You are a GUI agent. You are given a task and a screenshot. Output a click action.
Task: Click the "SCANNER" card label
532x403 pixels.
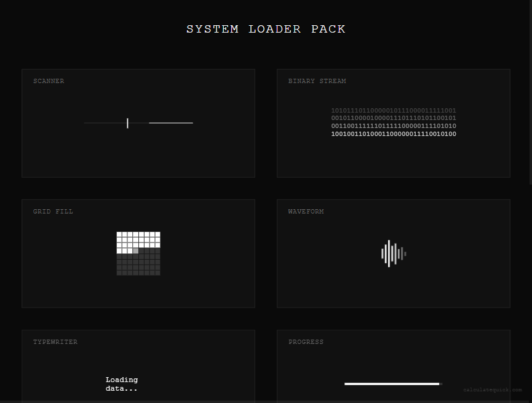coord(49,81)
